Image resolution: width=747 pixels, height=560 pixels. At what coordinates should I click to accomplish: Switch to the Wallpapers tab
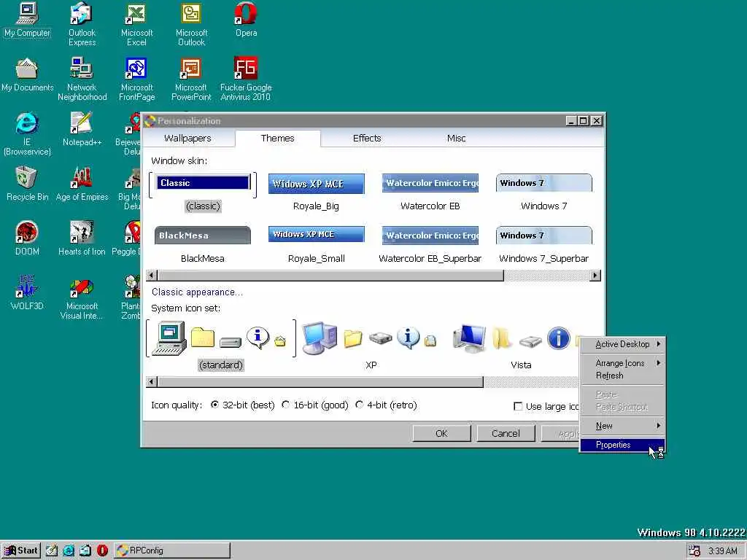point(187,139)
